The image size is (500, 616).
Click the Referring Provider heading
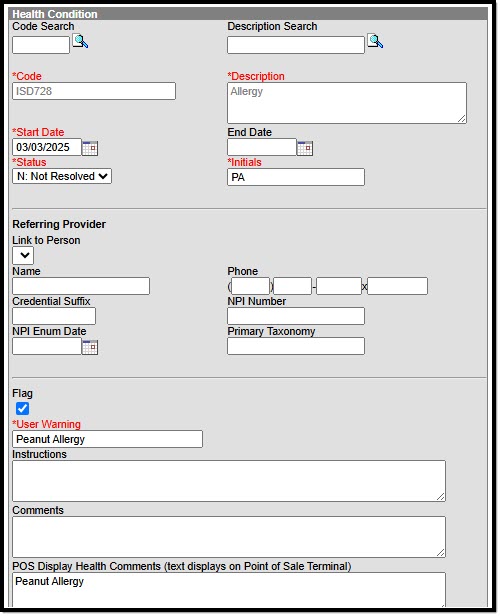(x=59, y=224)
